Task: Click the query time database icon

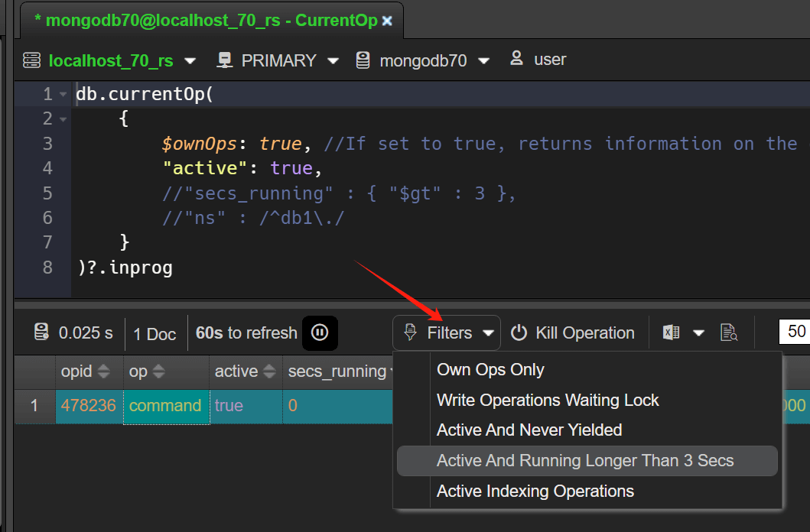Action: (41, 332)
